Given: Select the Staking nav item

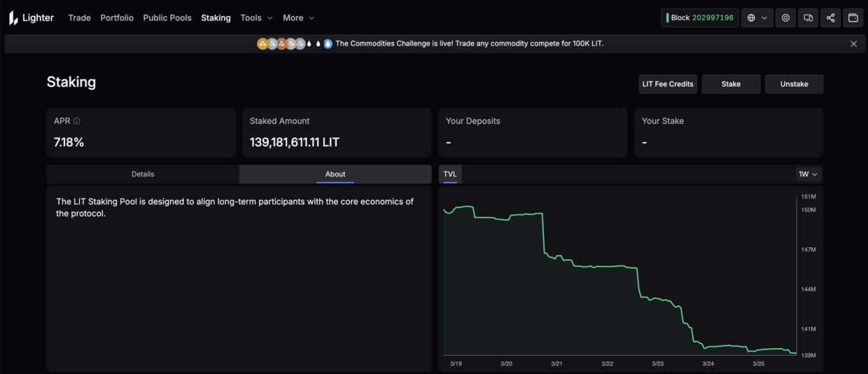Looking at the screenshot, I should pyautogui.click(x=216, y=18).
